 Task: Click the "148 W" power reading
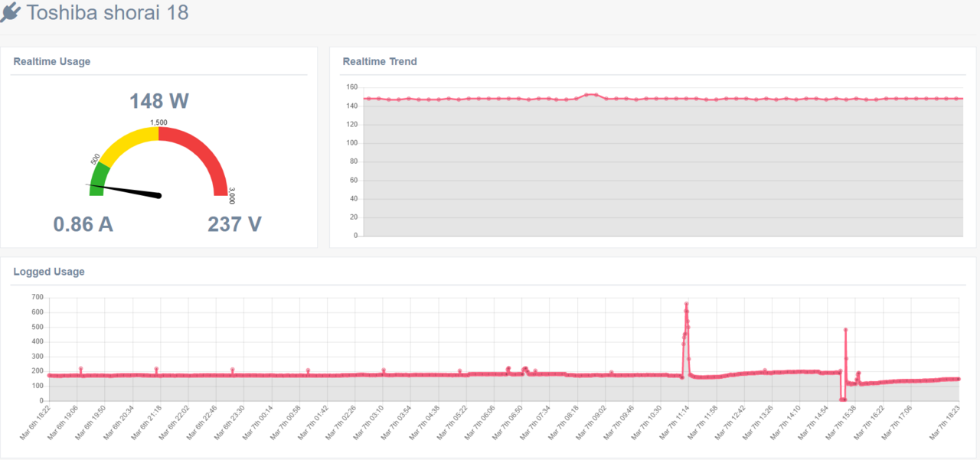point(159,101)
